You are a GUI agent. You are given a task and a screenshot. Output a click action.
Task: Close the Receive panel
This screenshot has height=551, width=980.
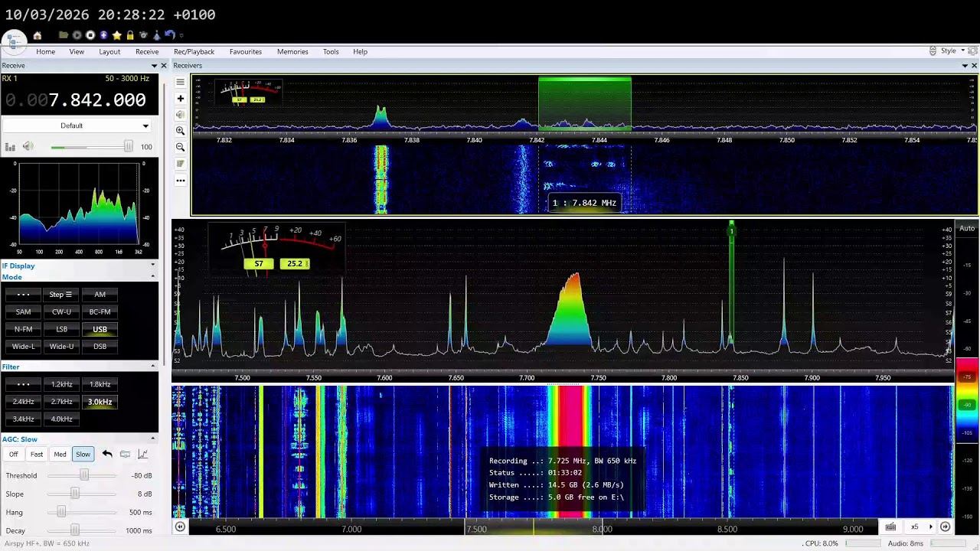click(x=163, y=66)
